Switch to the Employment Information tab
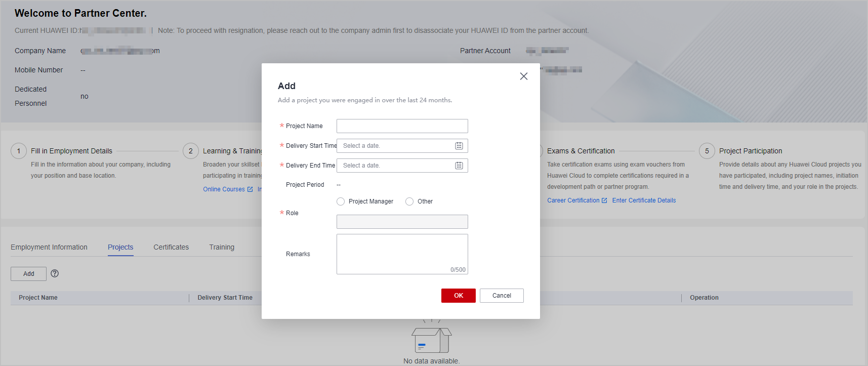868x366 pixels. click(x=49, y=247)
